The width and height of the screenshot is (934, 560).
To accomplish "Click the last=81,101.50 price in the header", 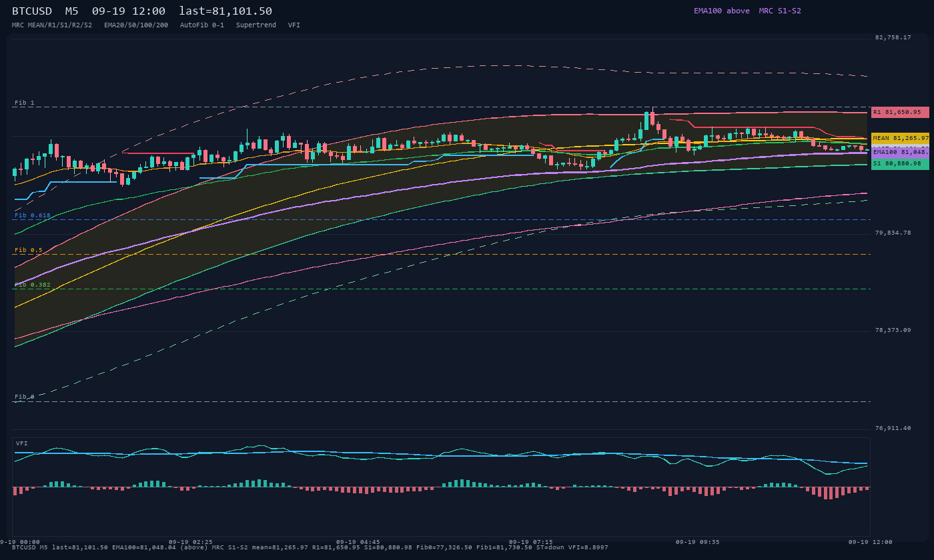I will 225,11.
